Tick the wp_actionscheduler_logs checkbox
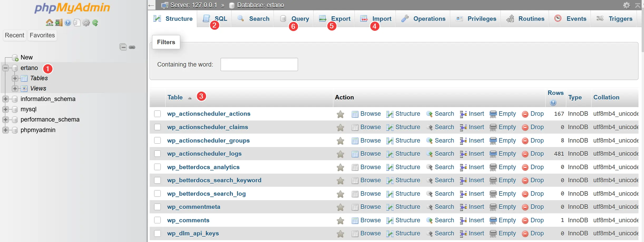Viewport: 644px width, 242px height. [x=157, y=154]
